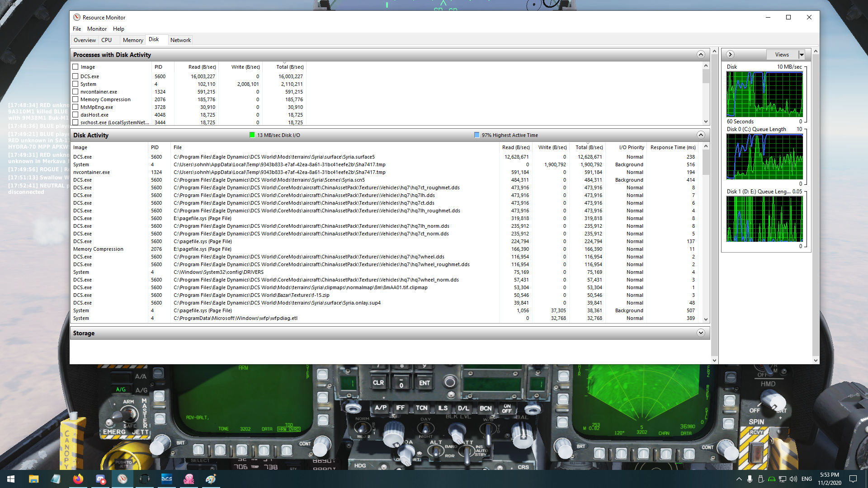Switch to the Overview tab
This screenshot has width=868, height=488.
[x=85, y=40]
